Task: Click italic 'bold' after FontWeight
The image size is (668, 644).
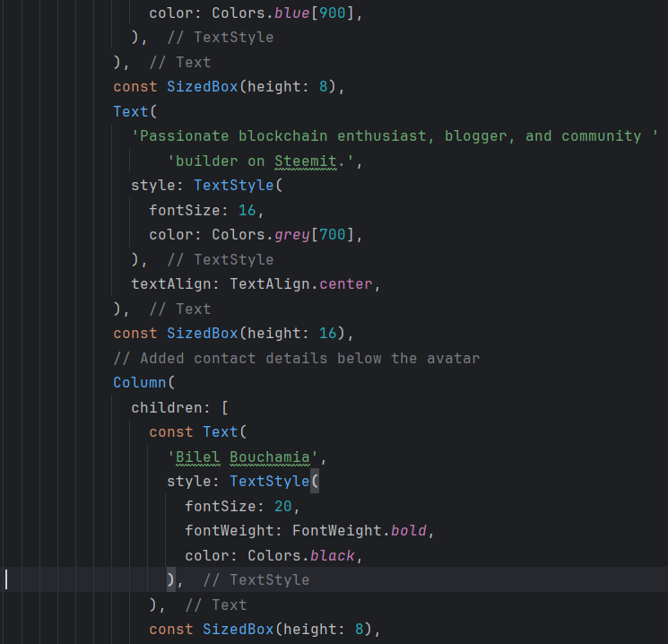Action: [x=409, y=531]
